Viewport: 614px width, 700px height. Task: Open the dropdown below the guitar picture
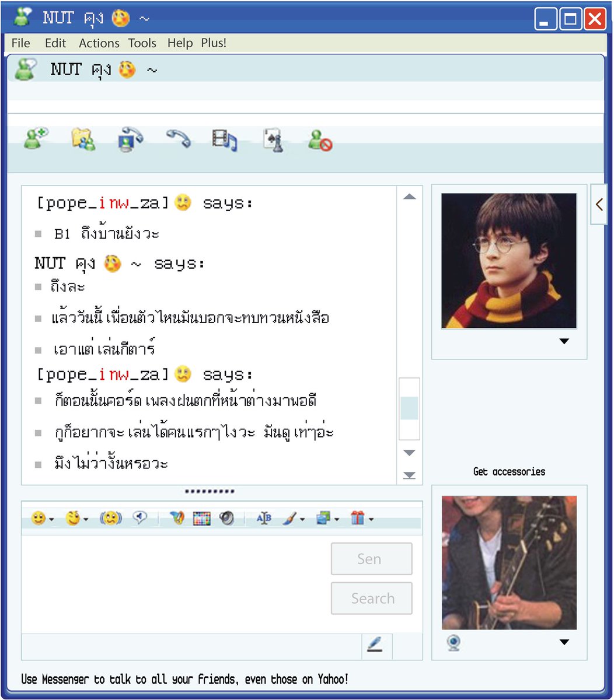point(564,642)
